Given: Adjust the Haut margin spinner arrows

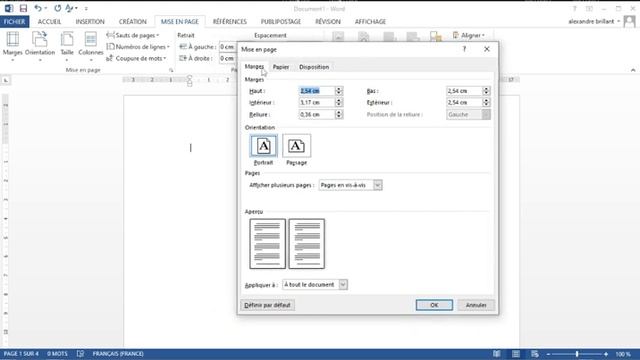Looking at the screenshot, I should click(x=339, y=91).
